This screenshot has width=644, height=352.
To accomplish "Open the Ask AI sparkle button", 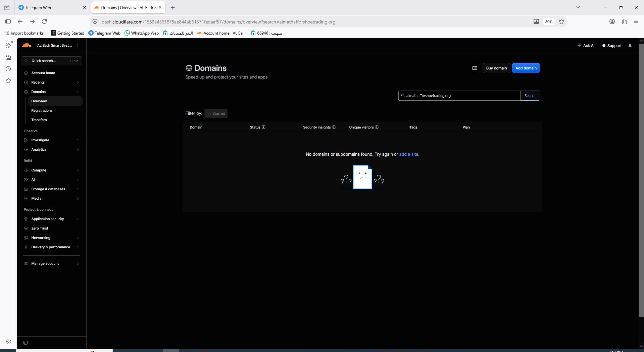I will (586, 46).
